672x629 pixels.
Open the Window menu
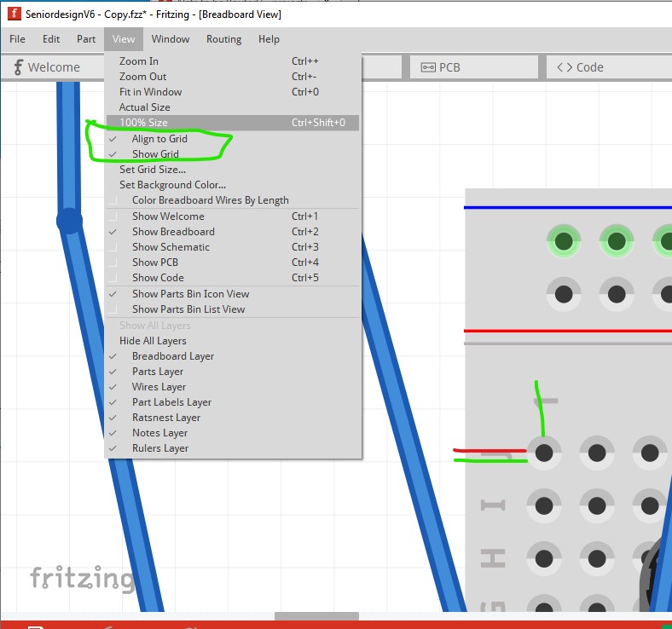click(171, 39)
